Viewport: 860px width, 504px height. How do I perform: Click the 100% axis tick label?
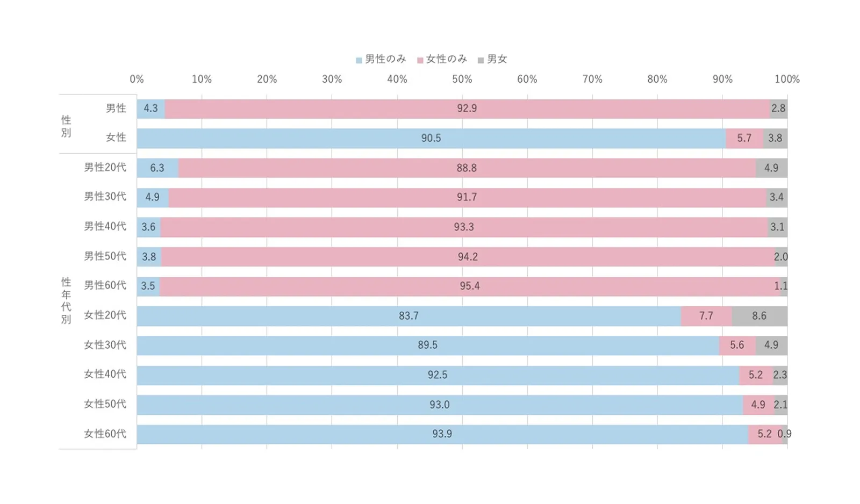(x=786, y=80)
